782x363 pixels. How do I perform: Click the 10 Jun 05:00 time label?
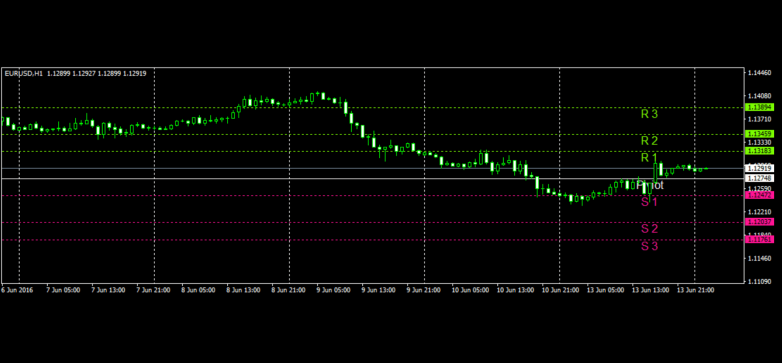469,290
